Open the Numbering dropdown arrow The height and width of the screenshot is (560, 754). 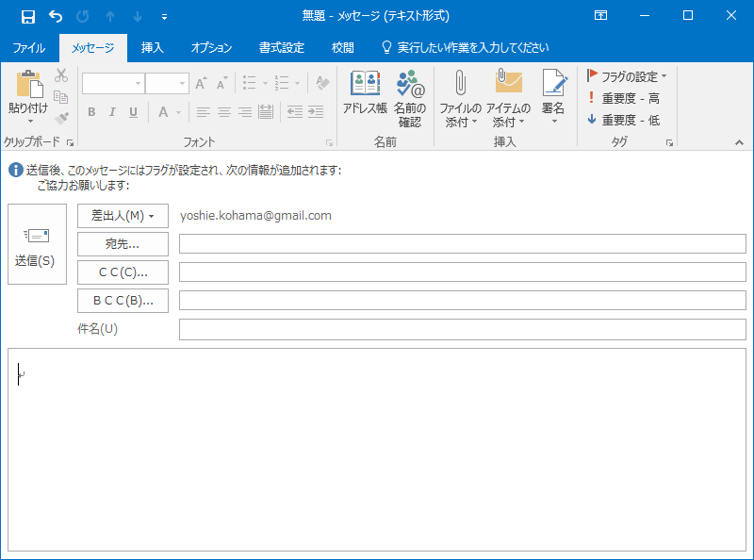tap(297, 83)
